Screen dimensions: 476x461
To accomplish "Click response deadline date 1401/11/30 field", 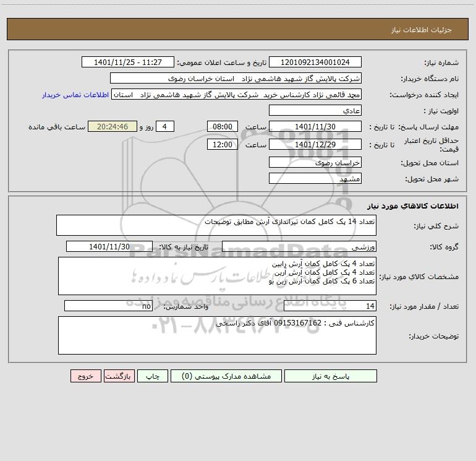I will [x=315, y=126].
